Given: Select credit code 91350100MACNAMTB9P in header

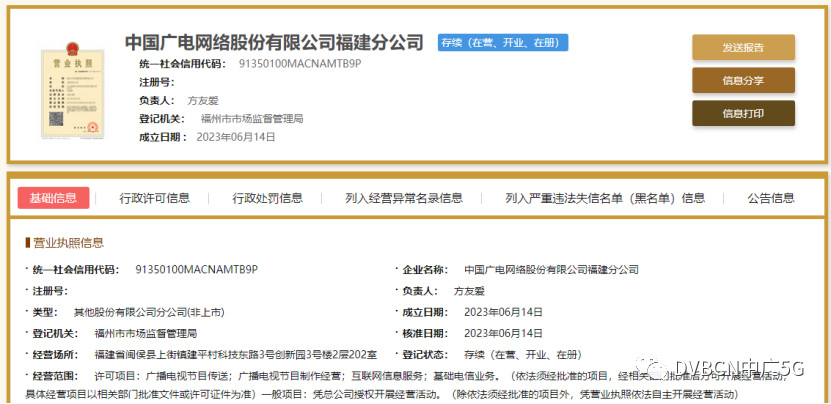Looking at the screenshot, I should 300,64.
